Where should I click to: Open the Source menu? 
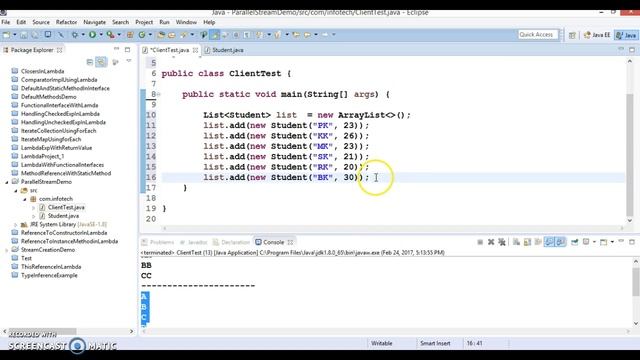click(41, 22)
